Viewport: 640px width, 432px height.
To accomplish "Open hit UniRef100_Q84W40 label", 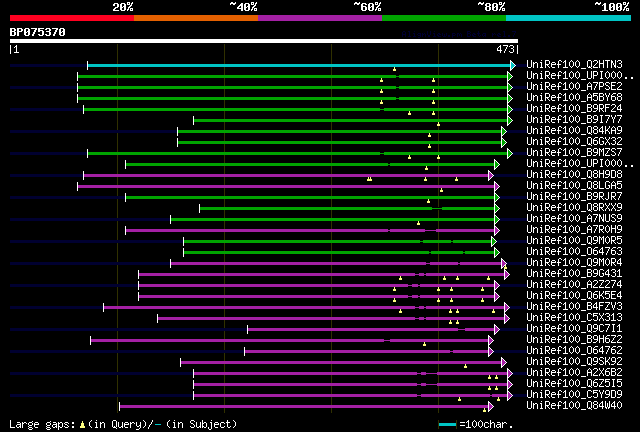I will pyautogui.click(x=574, y=406).
